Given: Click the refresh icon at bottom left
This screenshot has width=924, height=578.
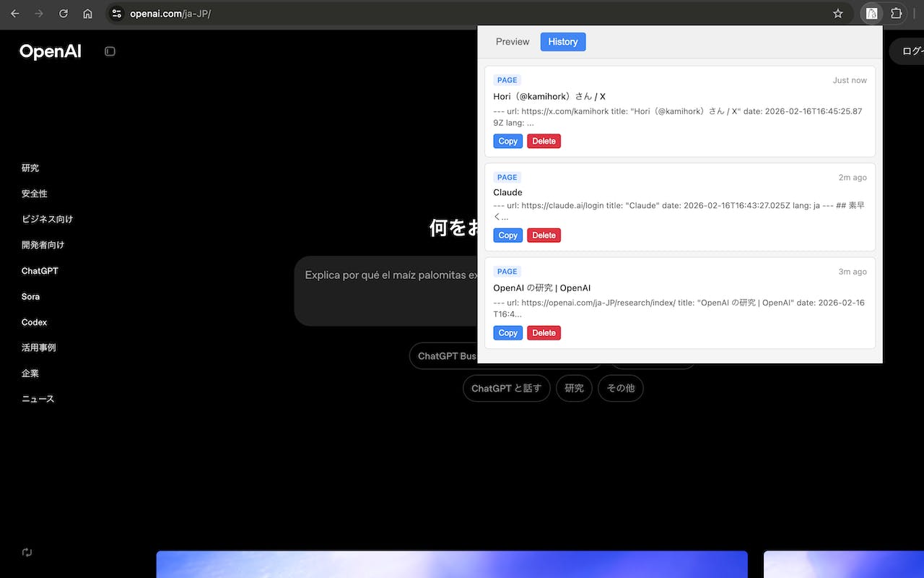Looking at the screenshot, I should [x=27, y=552].
